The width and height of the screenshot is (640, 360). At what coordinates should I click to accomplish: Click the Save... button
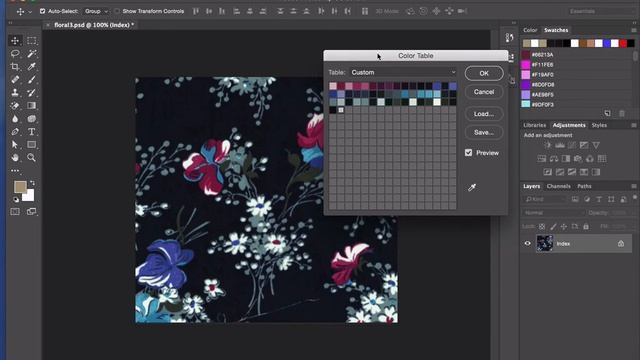click(484, 132)
